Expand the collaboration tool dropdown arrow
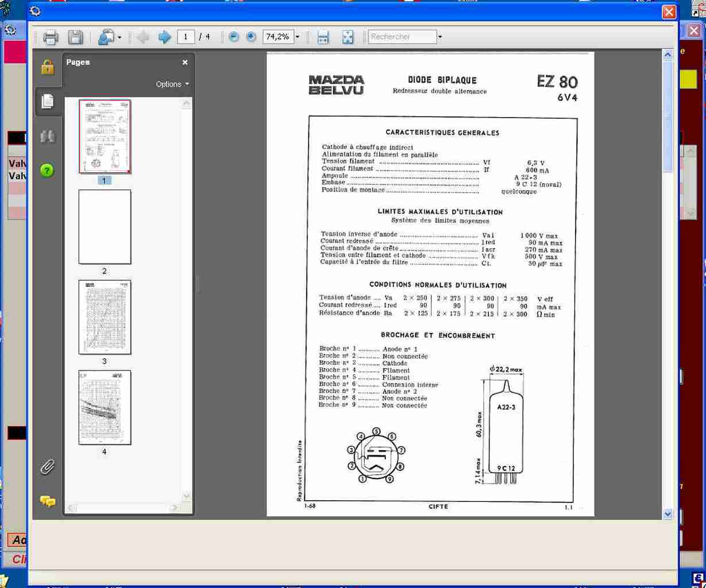The image size is (706, 588). click(x=119, y=37)
